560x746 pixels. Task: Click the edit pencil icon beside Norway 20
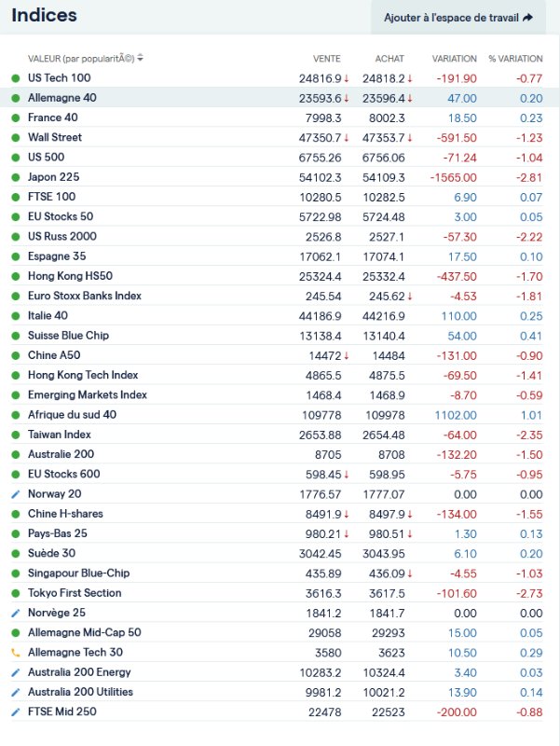coord(15,494)
